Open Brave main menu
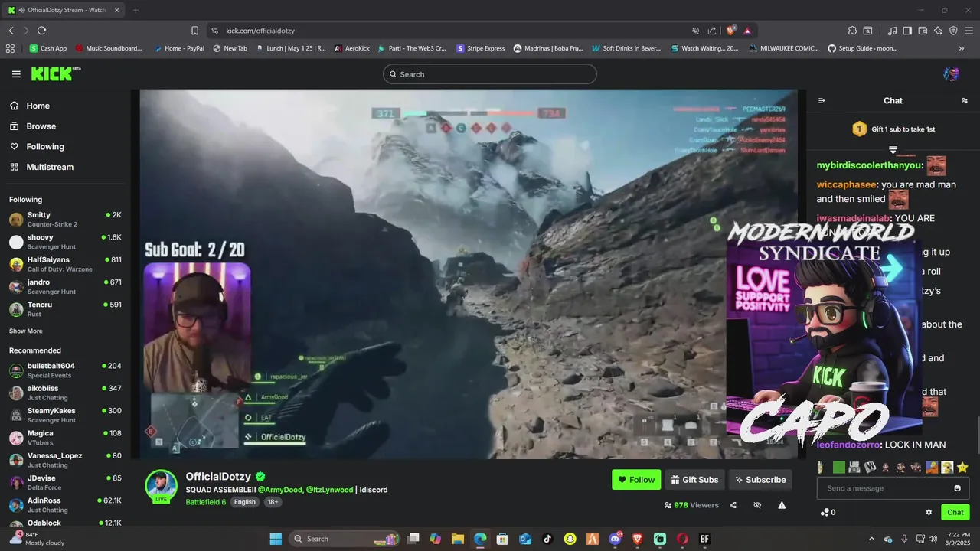The height and width of the screenshot is (551, 980). pyautogui.click(x=969, y=31)
